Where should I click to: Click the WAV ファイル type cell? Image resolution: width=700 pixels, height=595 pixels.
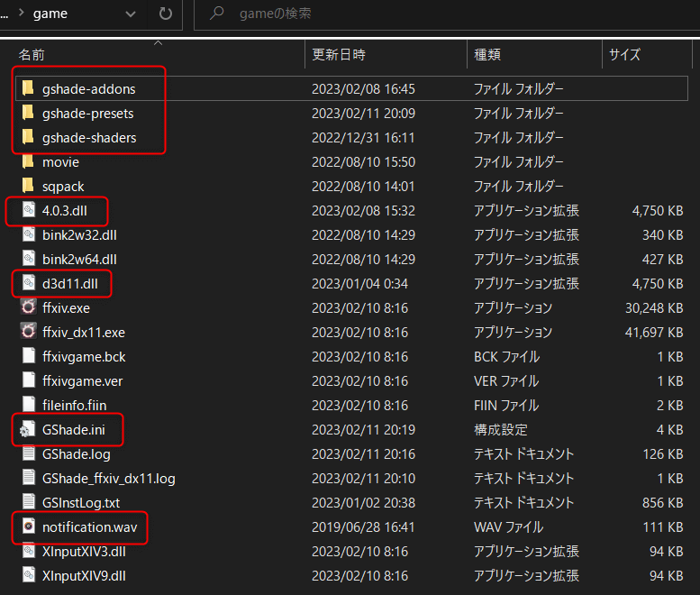(508, 527)
